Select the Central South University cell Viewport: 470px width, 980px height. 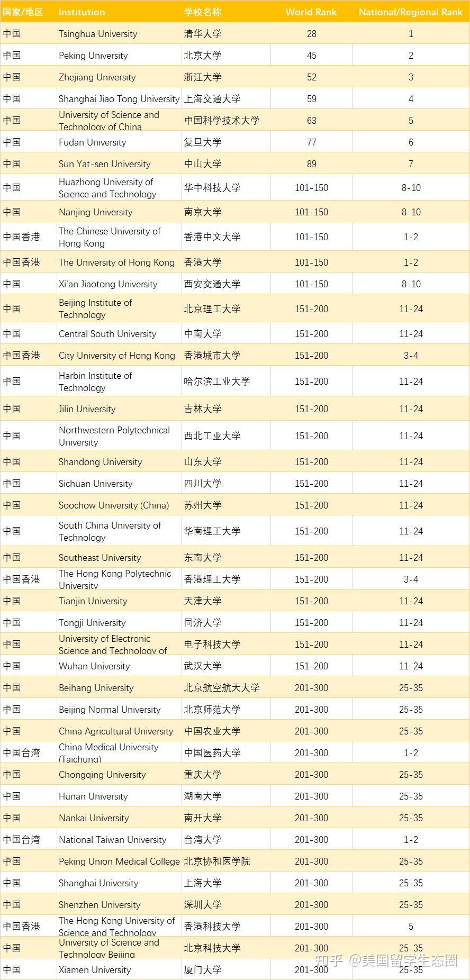(x=119, y=334)
